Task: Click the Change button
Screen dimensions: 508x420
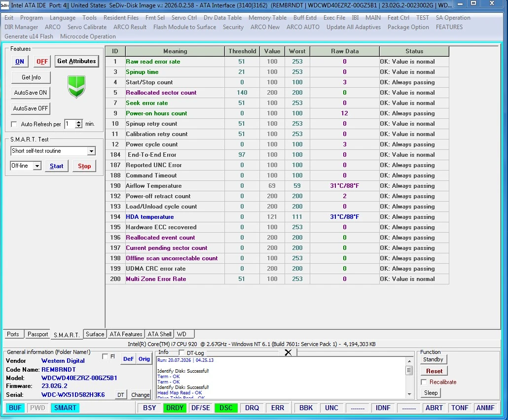Action: (140, 395)
